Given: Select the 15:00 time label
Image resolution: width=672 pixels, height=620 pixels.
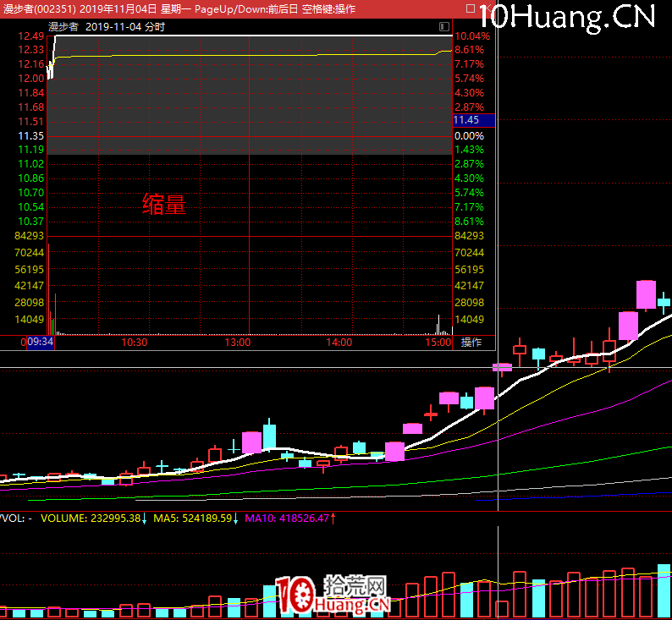Looking at the screenshot, I should (438, 343).
